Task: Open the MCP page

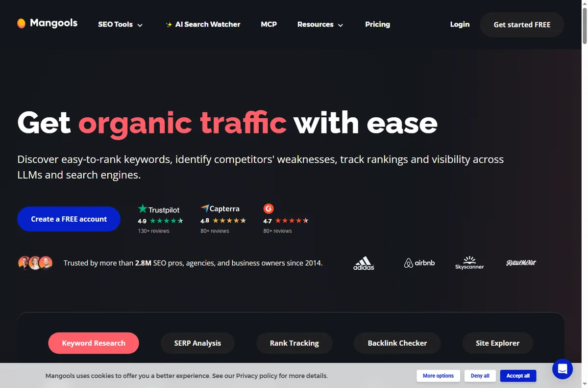Action: click(269, 25)
